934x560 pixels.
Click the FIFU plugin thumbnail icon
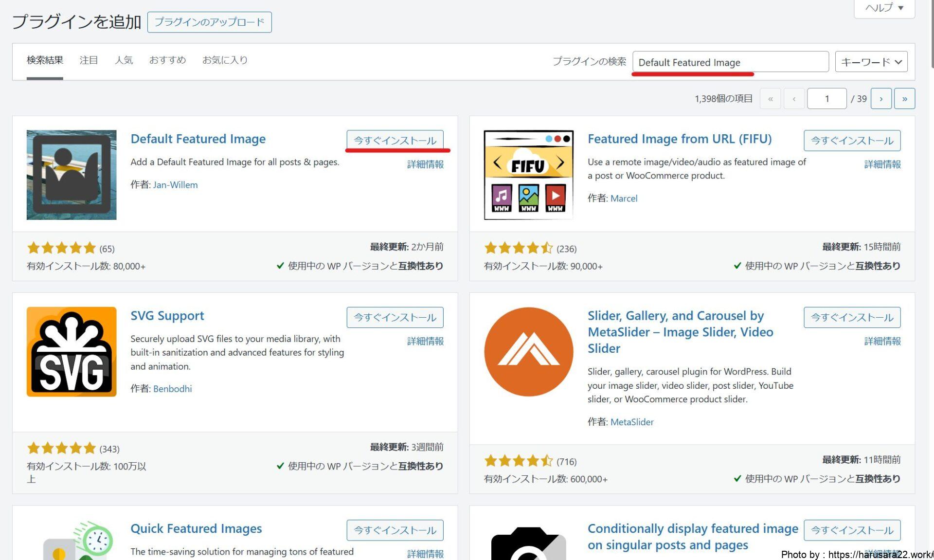(x=528, y=175)
